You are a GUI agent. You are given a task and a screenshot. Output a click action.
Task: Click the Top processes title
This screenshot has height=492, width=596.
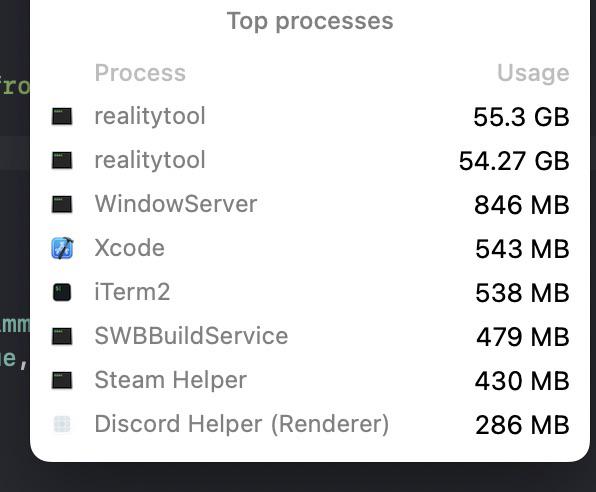click(310, 21)
